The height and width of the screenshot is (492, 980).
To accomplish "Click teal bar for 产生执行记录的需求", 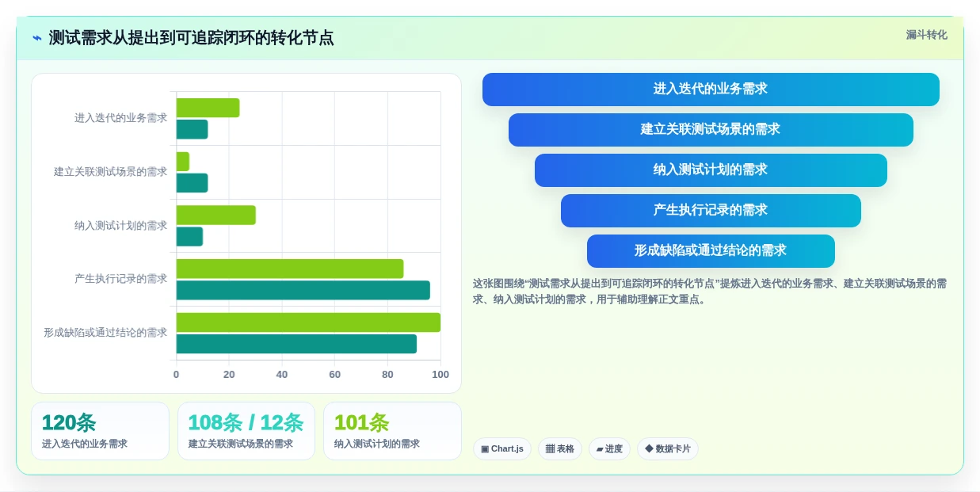I will point(303,290).
